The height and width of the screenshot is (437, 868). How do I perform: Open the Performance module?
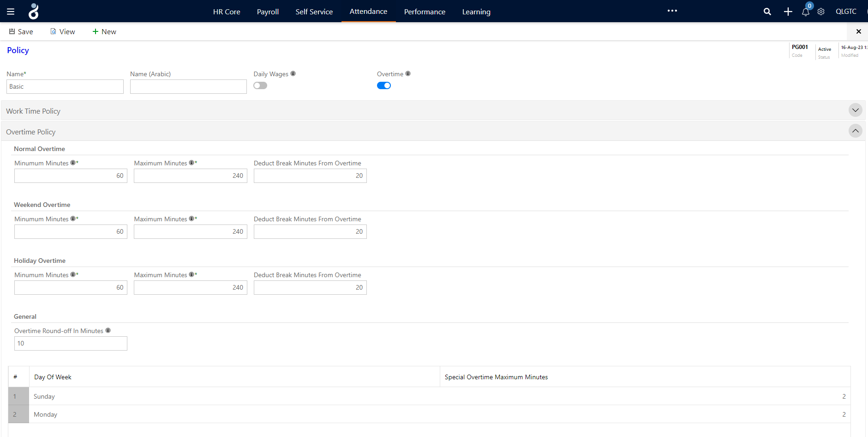pyautogui.click(x=425, y=12)
